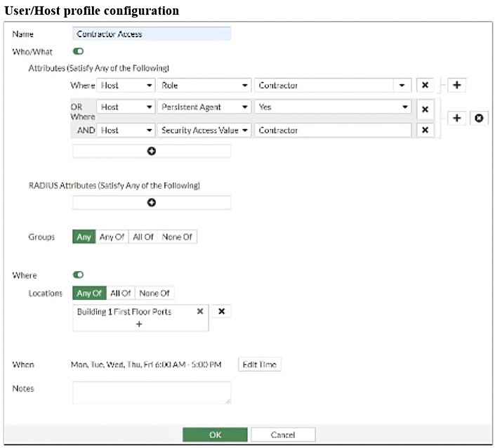
Task: Confirm with the OK button
Action: pyautogui.click(x=215, y=435)
